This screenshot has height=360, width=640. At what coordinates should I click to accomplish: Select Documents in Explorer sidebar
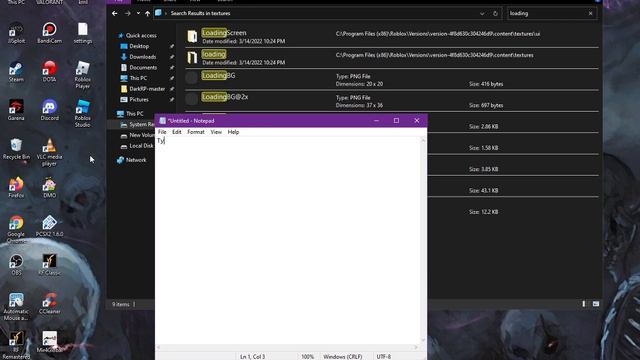point(143,67)
